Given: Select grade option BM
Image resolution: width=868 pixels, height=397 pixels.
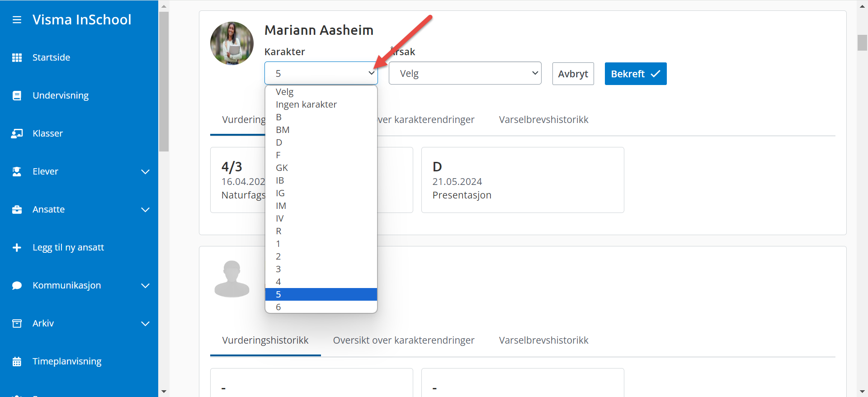Looking at the screenshot, I should pos(321,130).
